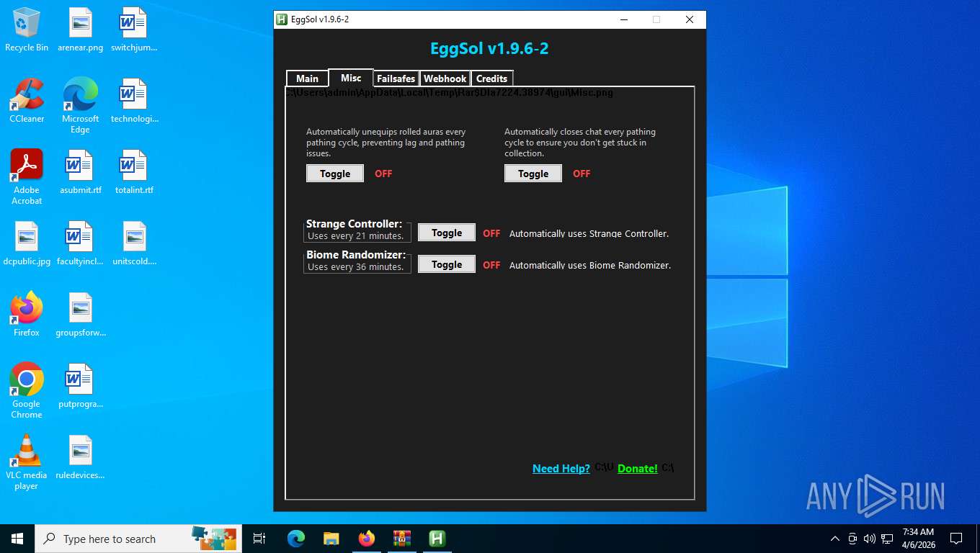Open Task View on the taskbar
Screen dimensions: 980x553
[x=259, y=539]
